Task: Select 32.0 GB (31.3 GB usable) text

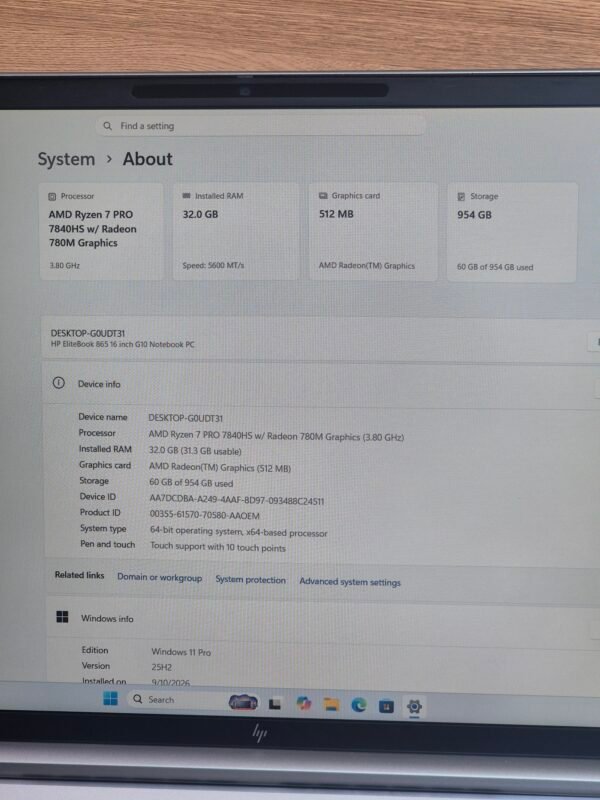Action: tap(195, 451)
